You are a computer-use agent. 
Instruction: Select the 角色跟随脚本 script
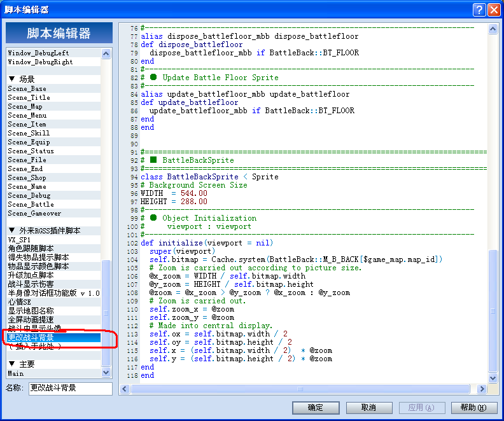(x=53, y=249)
